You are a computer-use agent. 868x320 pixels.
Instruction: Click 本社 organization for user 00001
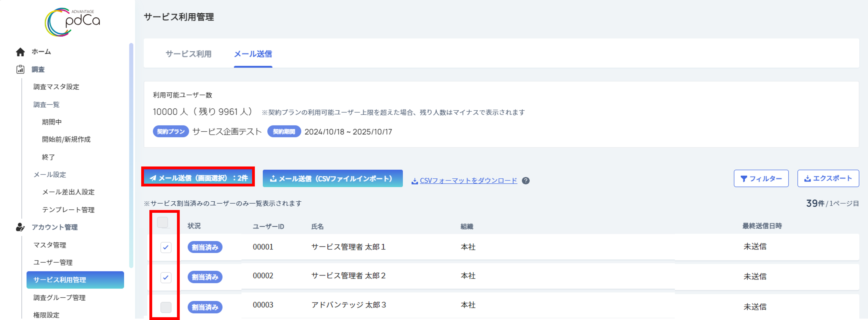468,247
